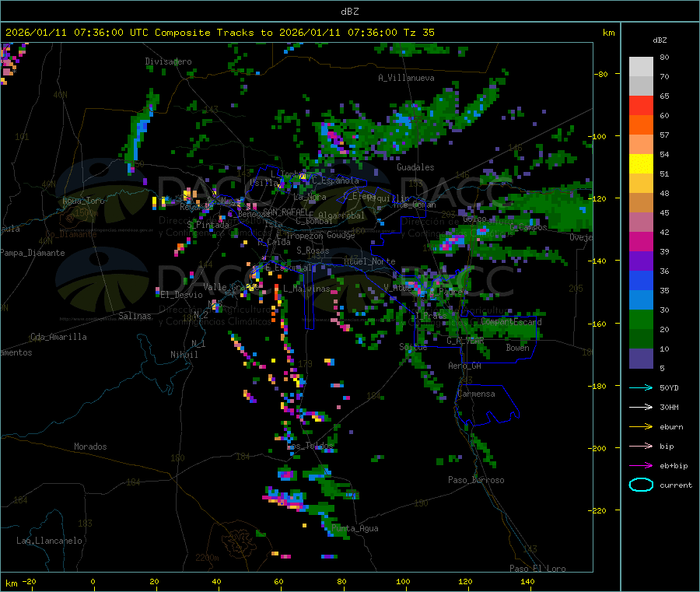Click the -200 km right axis tick label
This screenshot has height=592, width=700.
598,448
